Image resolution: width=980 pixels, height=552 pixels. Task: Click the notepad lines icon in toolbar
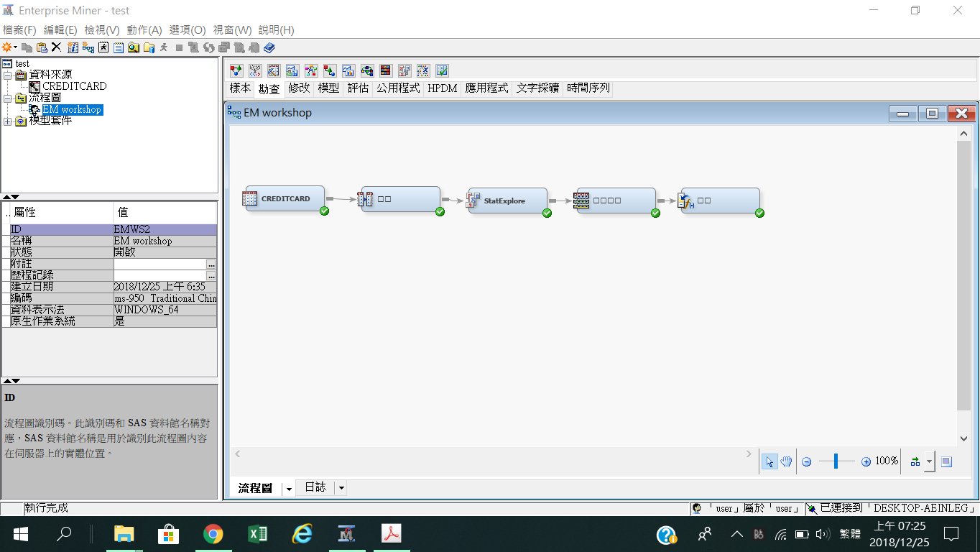[x=119, y=47]
